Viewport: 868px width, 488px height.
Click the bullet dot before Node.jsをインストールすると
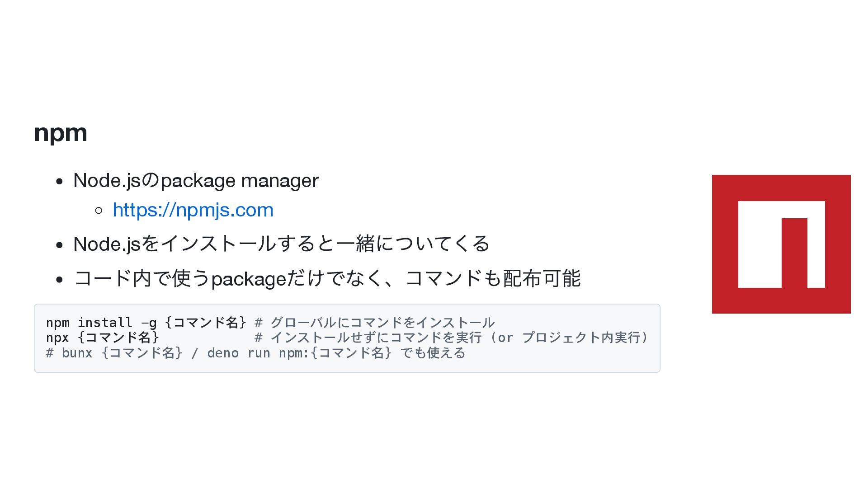[60, 245]
